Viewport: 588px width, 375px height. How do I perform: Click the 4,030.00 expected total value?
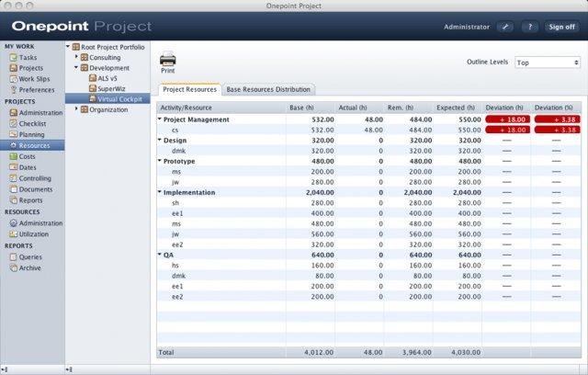point(466,353)
